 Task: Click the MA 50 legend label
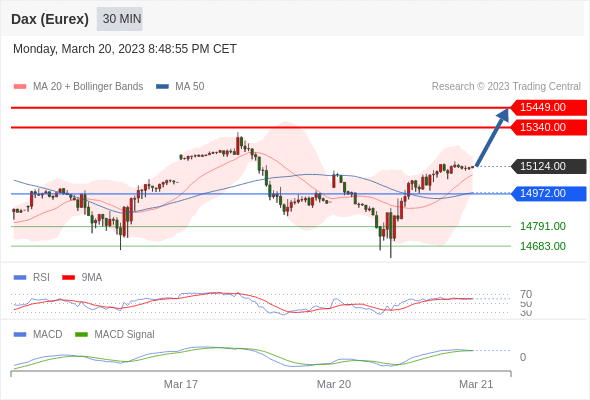190,87
